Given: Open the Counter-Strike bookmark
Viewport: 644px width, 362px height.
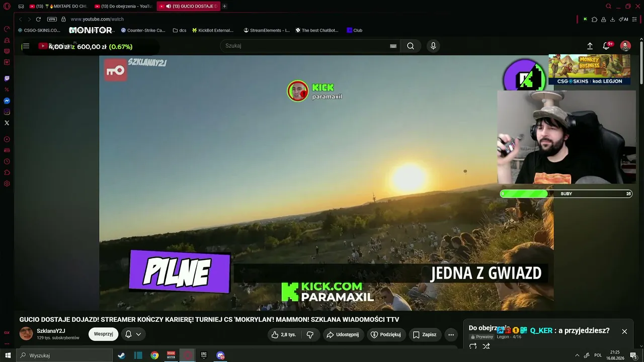Looking at the screenshot, I should pyautogui.click(x=143, y=30).
